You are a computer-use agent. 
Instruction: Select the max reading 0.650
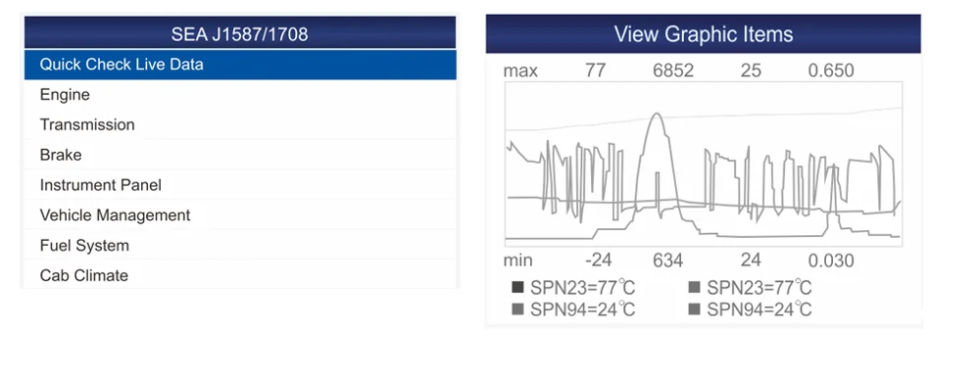pyautogui.click(x=831, y=70)
